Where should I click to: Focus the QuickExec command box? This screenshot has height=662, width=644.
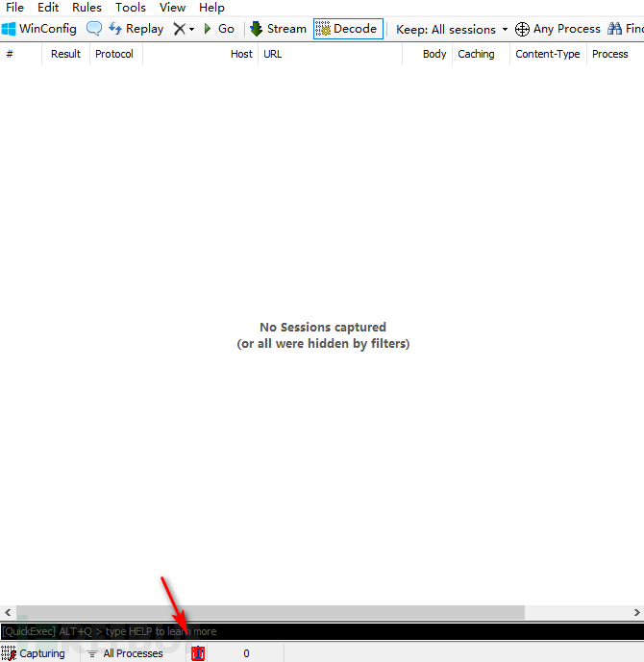tap(322, 631)
